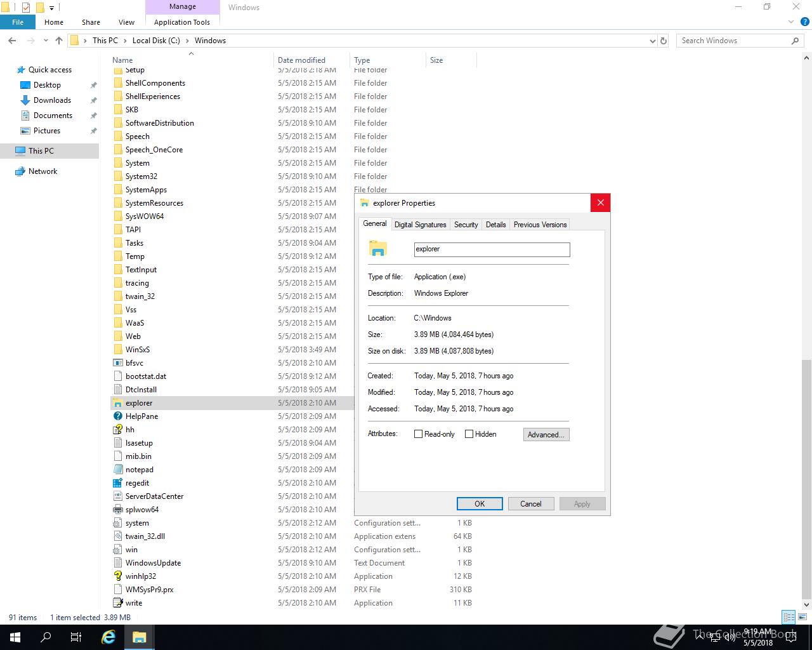Select the bootstat.dat file
The width and height of the screenshot is (812, 650).
click(145, 376)
